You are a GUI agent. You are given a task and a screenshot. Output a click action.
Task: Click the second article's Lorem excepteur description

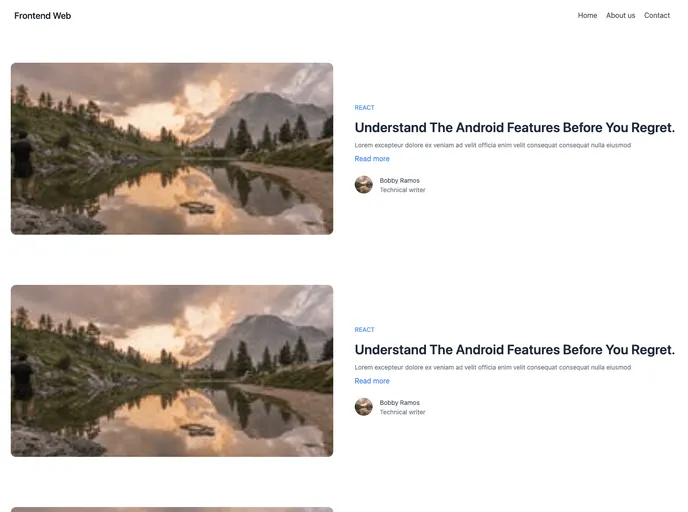point(492,367)
